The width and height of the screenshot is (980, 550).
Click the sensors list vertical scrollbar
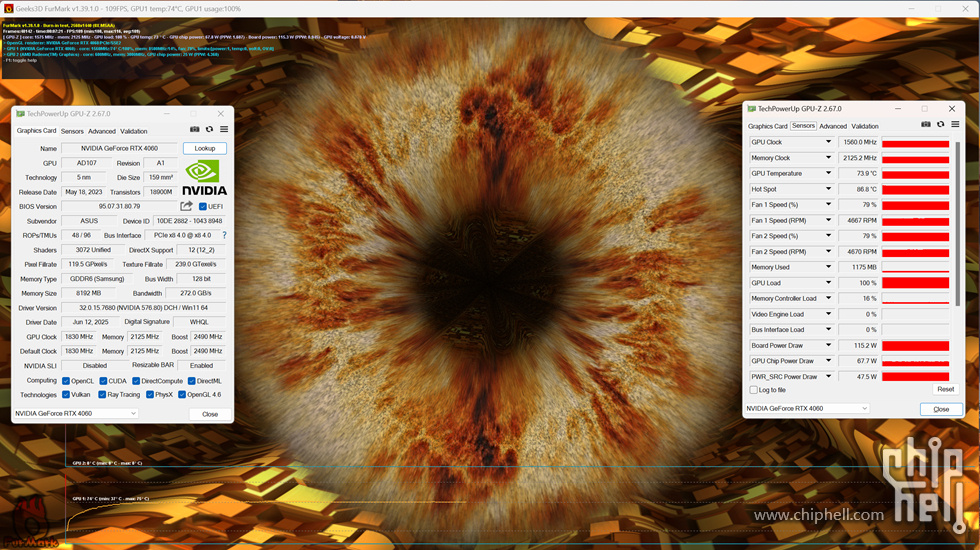click(957, 222)
